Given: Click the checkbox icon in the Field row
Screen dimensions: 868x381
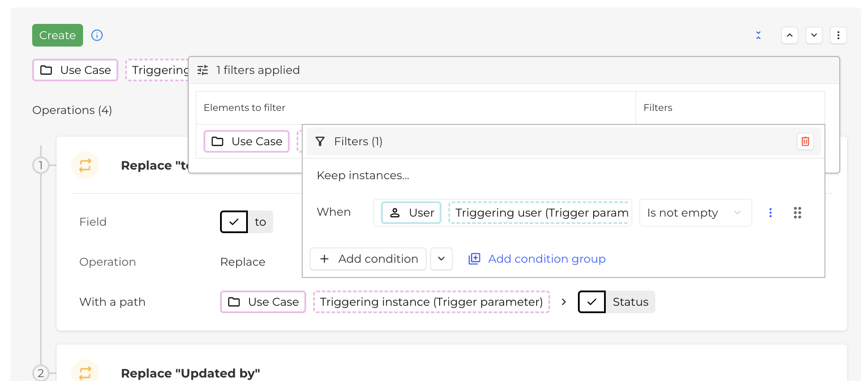Looking at the screenshot, I should [234, 222].
